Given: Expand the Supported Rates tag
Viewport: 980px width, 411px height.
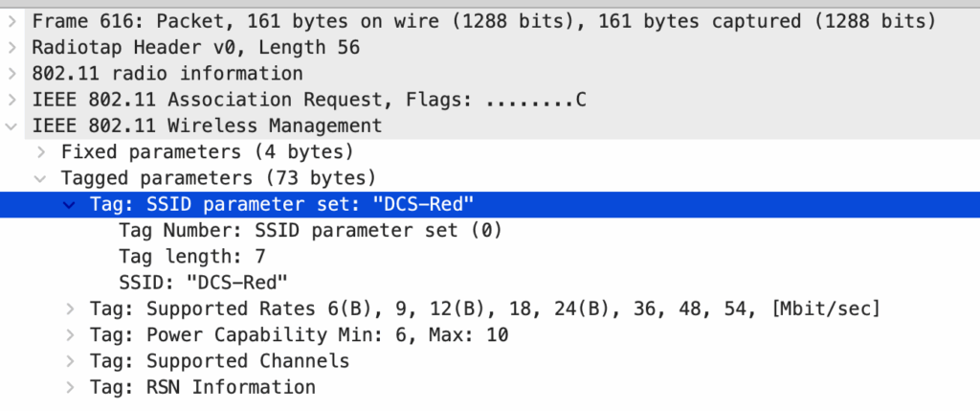Looking at the screenshot, I should click(x=69, y=308).
